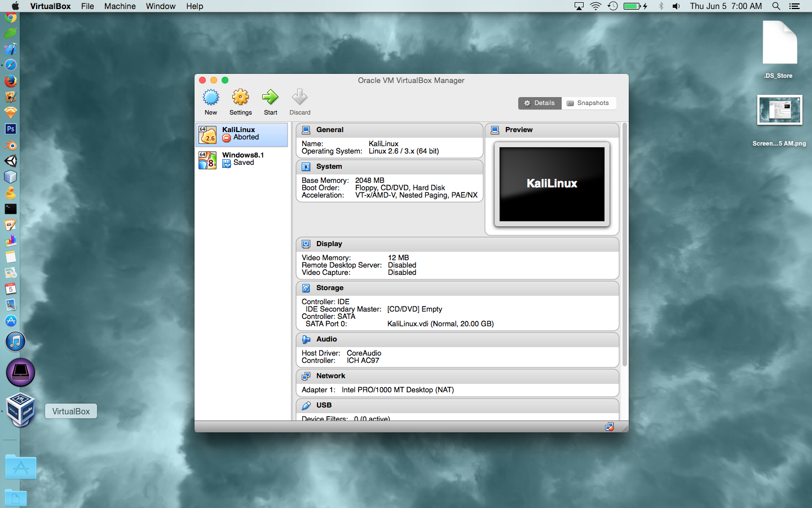Viewport: 812px width, 508px height.
Task: Click the "2048 MB" base memory value
Action: (370, 181)
